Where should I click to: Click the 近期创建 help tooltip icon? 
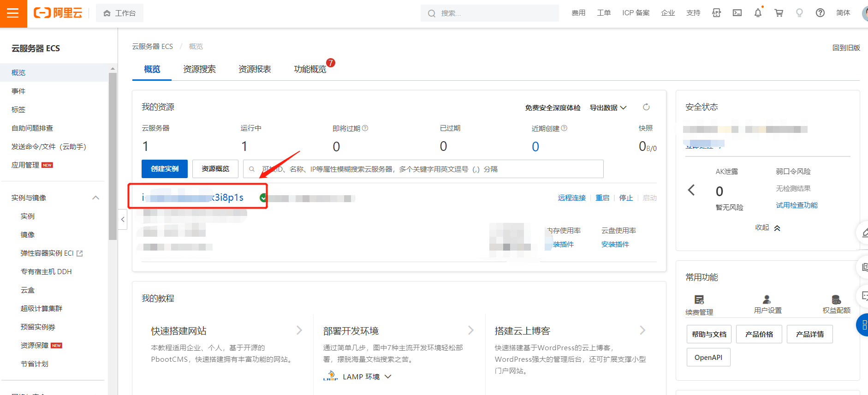click(x=564, y=128)
